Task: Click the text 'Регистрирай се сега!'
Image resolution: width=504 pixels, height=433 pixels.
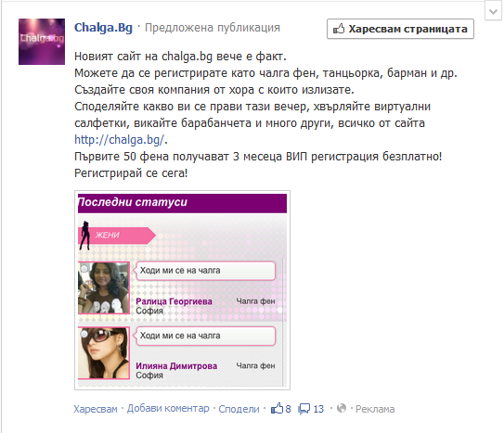Action: [131, 173]
